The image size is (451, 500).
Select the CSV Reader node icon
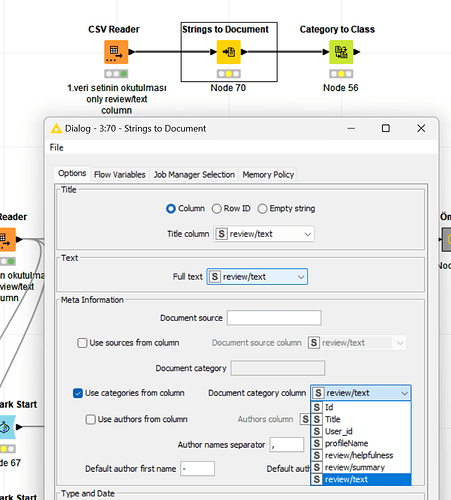click(116, 52)
